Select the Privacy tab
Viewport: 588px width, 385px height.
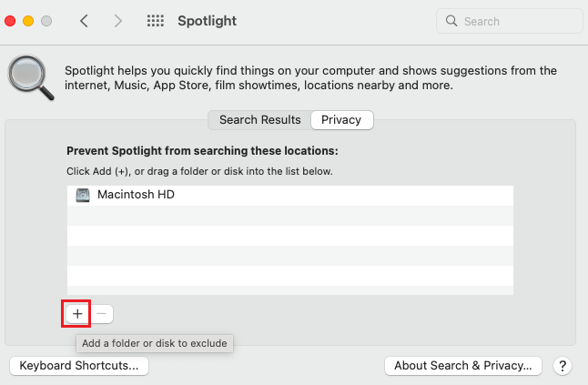(341, 120)
